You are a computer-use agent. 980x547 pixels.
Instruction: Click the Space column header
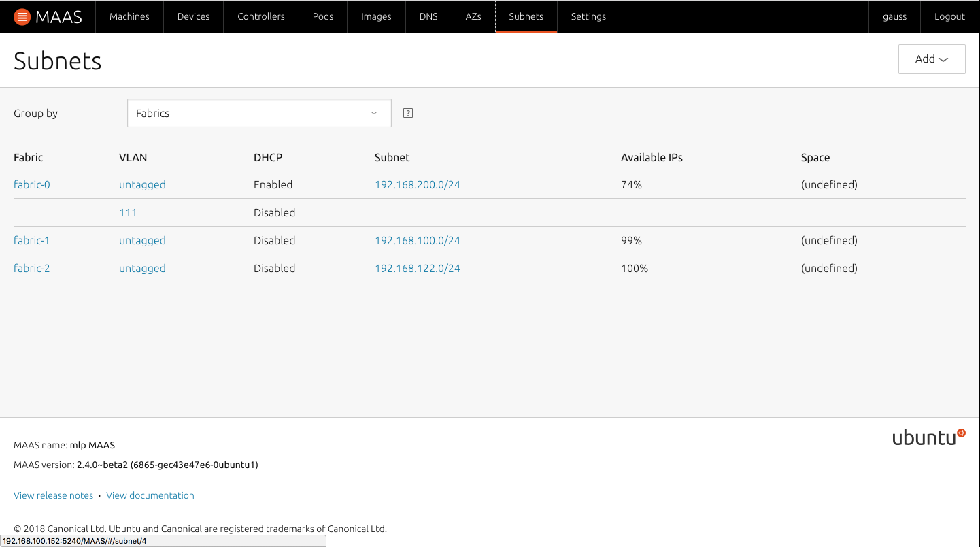(x=815, y=157)
